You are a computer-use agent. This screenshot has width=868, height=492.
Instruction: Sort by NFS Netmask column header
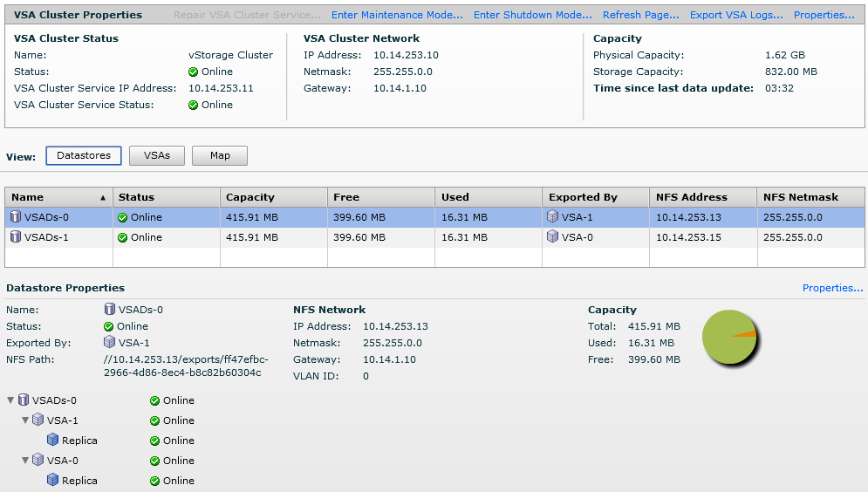coord(810,197)
